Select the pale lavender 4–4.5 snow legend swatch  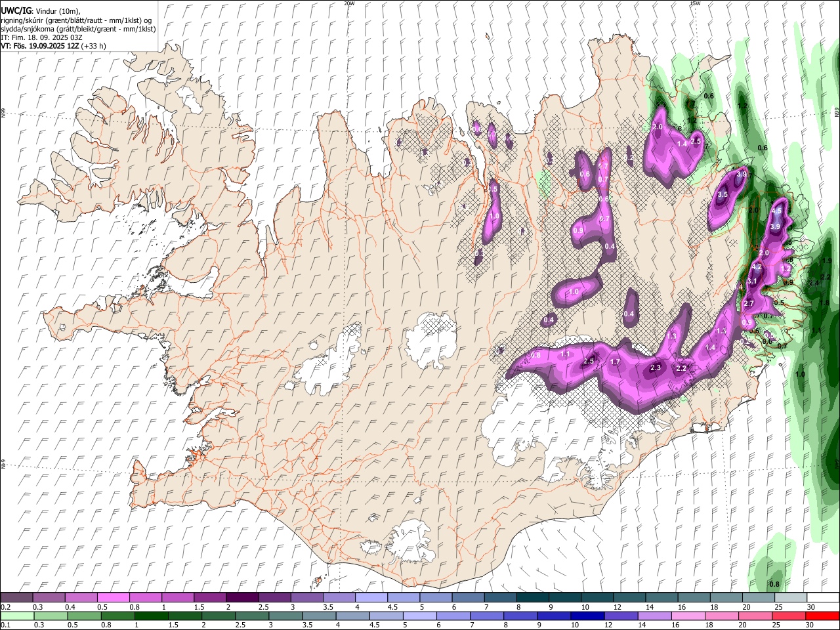[371, 597]
